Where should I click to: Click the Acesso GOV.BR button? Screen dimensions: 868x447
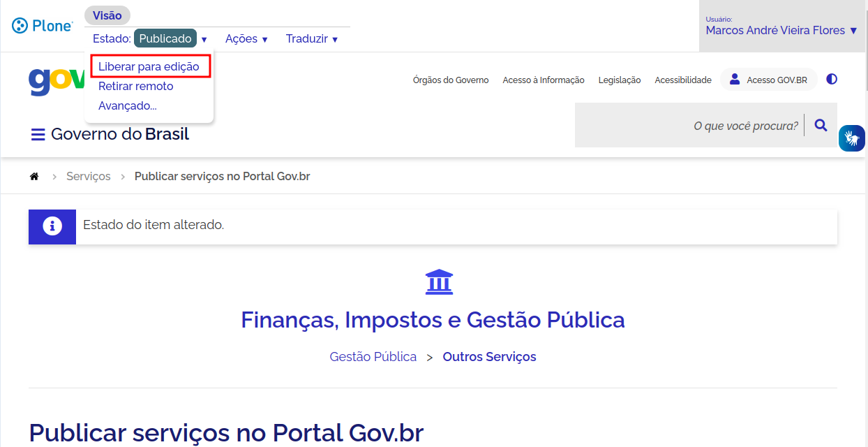tap(768, 80)
